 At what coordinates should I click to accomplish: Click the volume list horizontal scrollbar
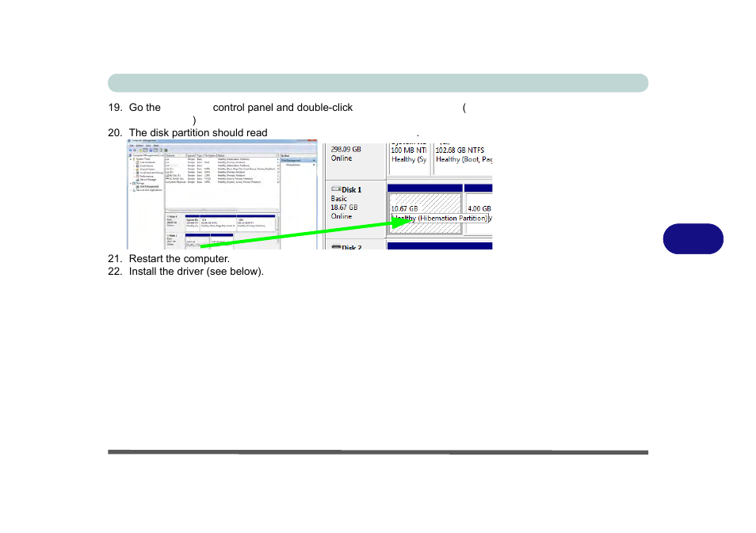[x=222, y=210]
